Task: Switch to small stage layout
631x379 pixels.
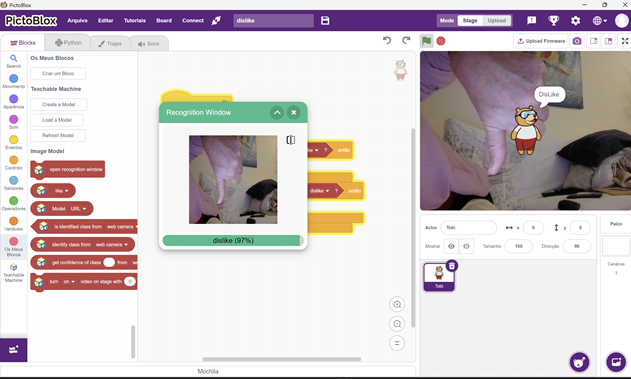Action: pyautogui.click(x=594, y=41)
